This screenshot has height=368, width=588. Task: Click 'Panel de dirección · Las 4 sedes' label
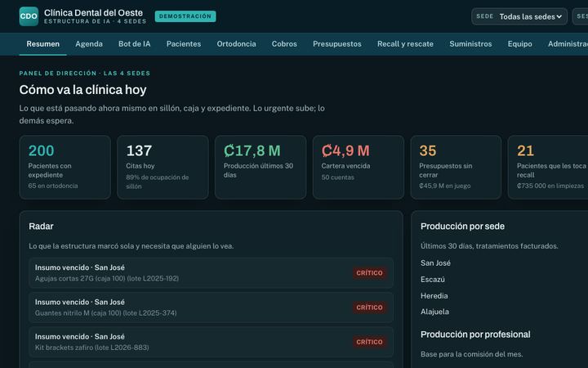(x=85, y=74)
